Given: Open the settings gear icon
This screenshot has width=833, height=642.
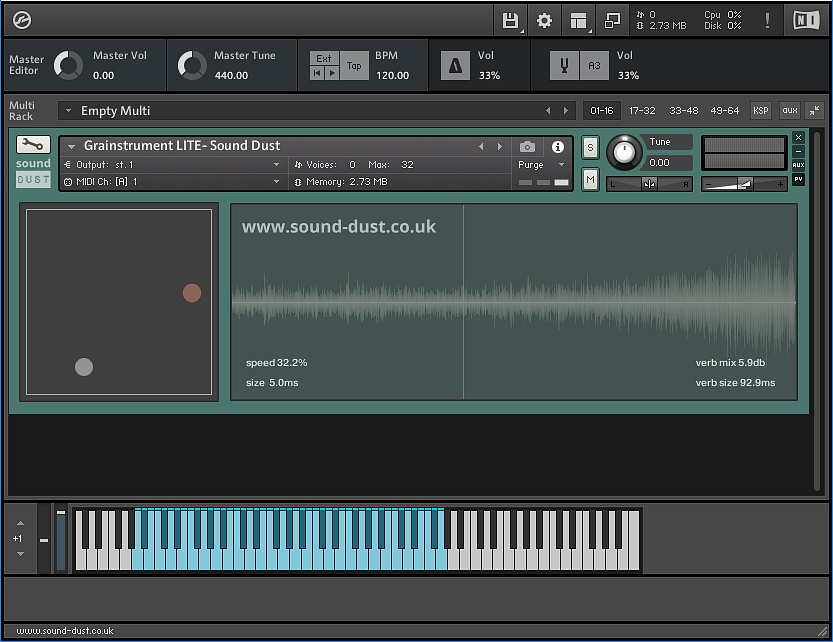Looking at the screenshot, I should (544, 20).
